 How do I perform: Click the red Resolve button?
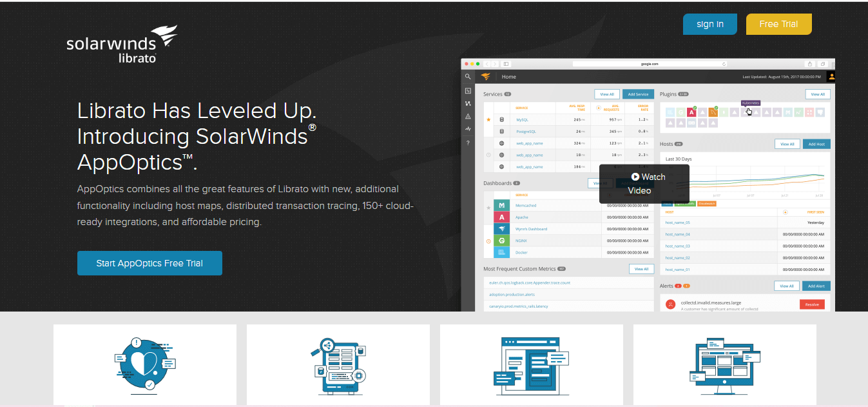click(812, 304)
